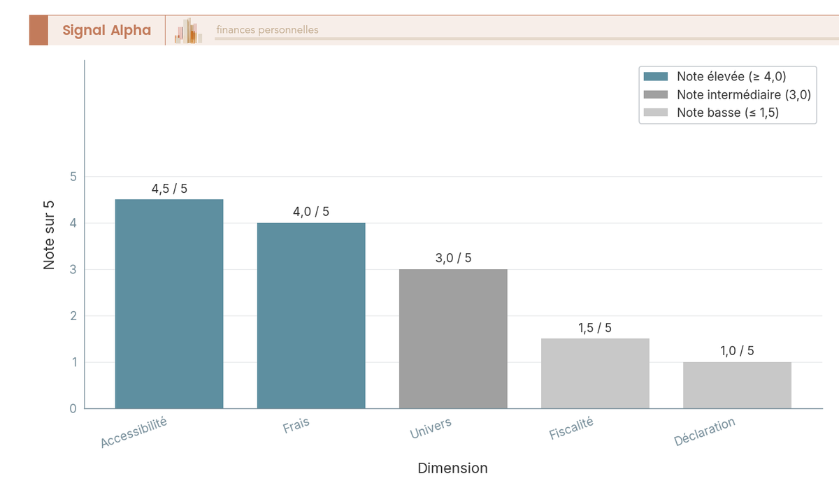The image size is (839, 504).
Task: Open the finances personnelles section label
Action: [x=267, y=30]
